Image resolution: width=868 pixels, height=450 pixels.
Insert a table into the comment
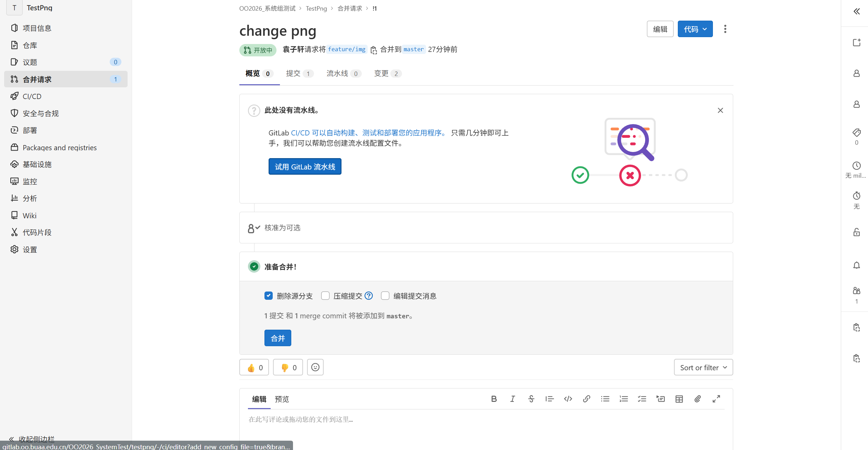coord(679,399)
